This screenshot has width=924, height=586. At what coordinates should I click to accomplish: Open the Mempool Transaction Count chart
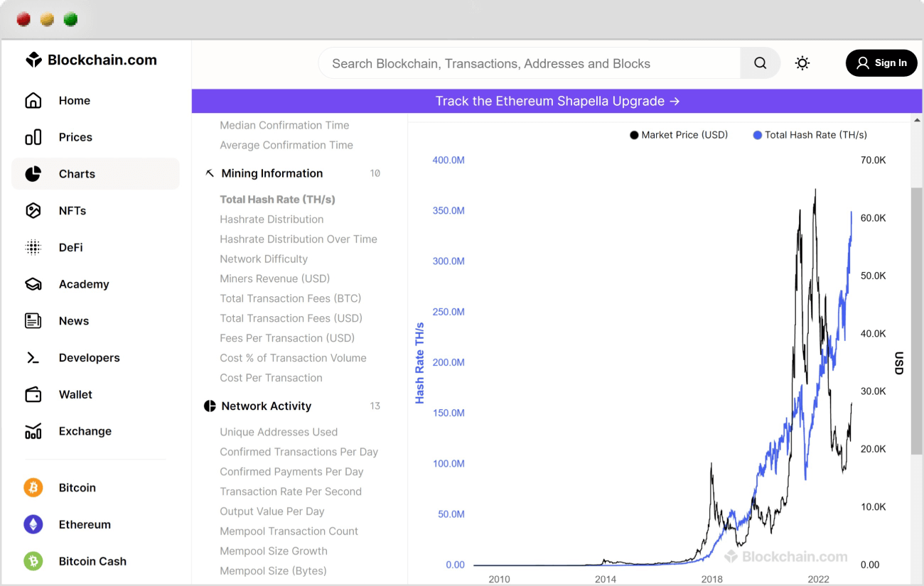pyautogui.click(x=289, y=531)
